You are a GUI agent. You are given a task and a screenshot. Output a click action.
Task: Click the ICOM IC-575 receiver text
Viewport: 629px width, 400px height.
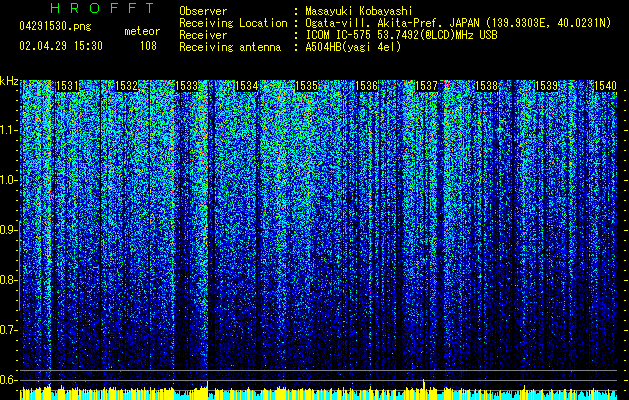[401, 35]
